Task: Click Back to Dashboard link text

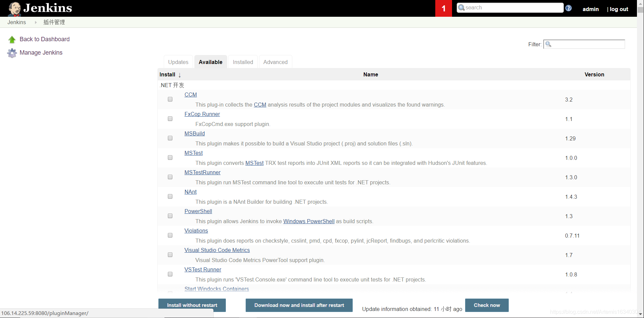Action: [45, 39]
